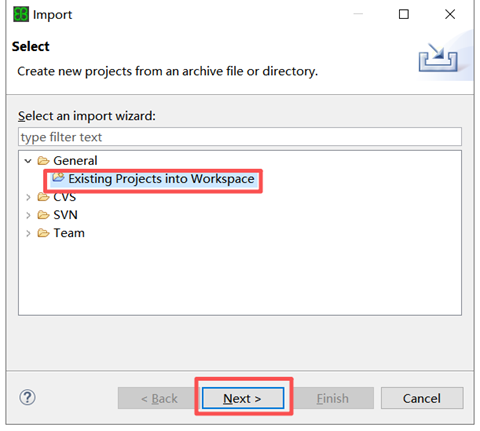The width and height of the screenshot is (480, 431).
Task: Select Existing Projects into Workspace
Action: [161, 179]
